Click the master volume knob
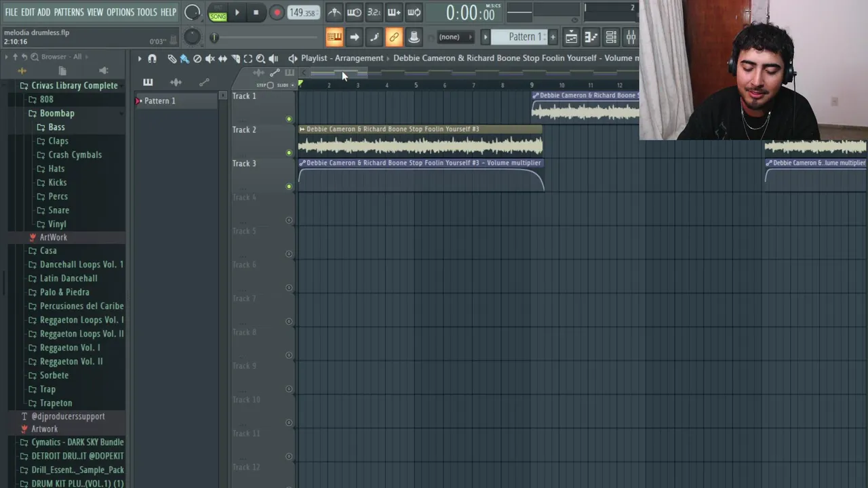The width and height of the screenshot is (868, 488). point(193,12)
